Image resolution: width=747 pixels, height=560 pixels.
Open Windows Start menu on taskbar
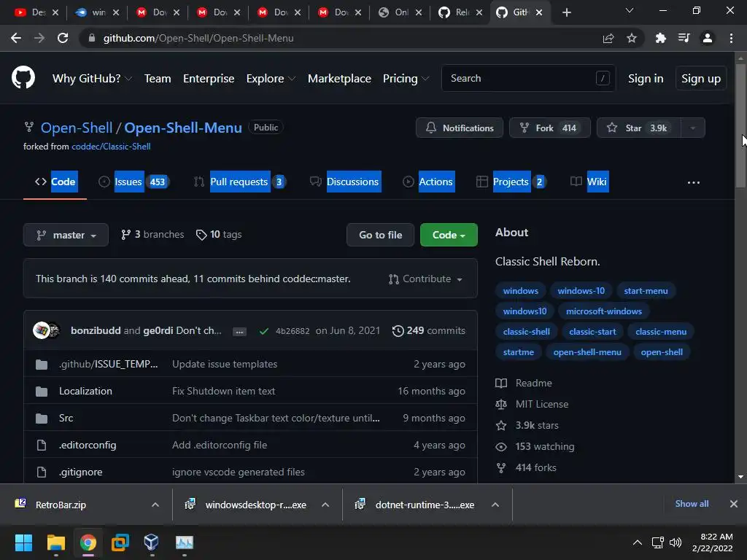(x=23, y=542)
